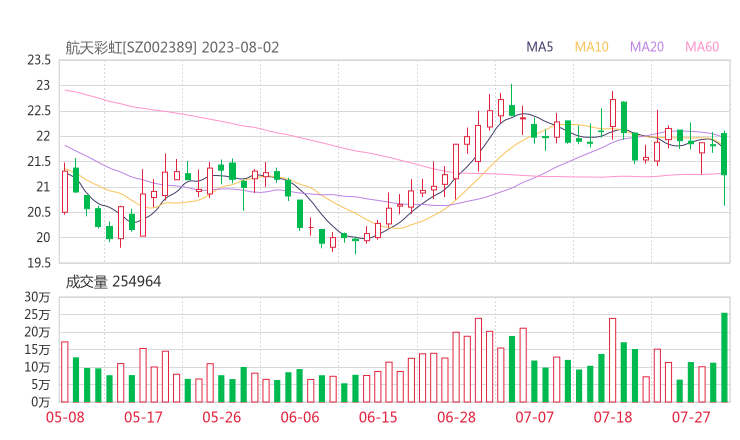The height and width of the screenshot is (440, 740).
Task: Click the 05-26 date axis label
Action: (222, 417)
